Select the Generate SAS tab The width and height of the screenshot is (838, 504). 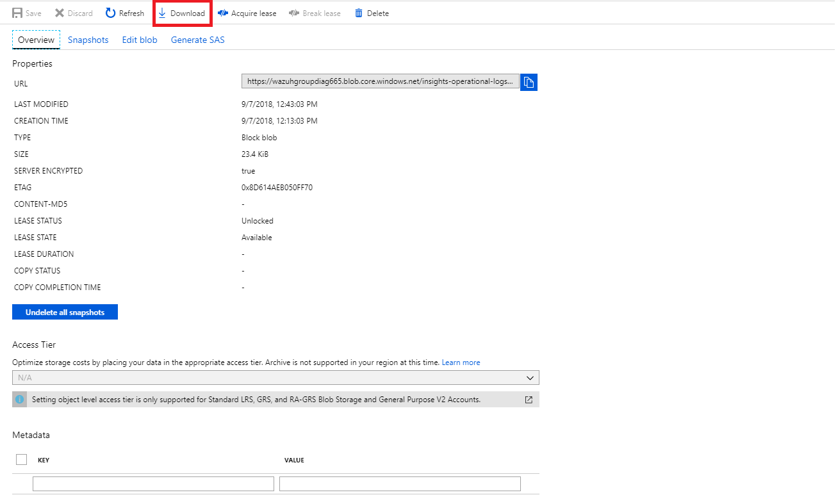point(197,40)
